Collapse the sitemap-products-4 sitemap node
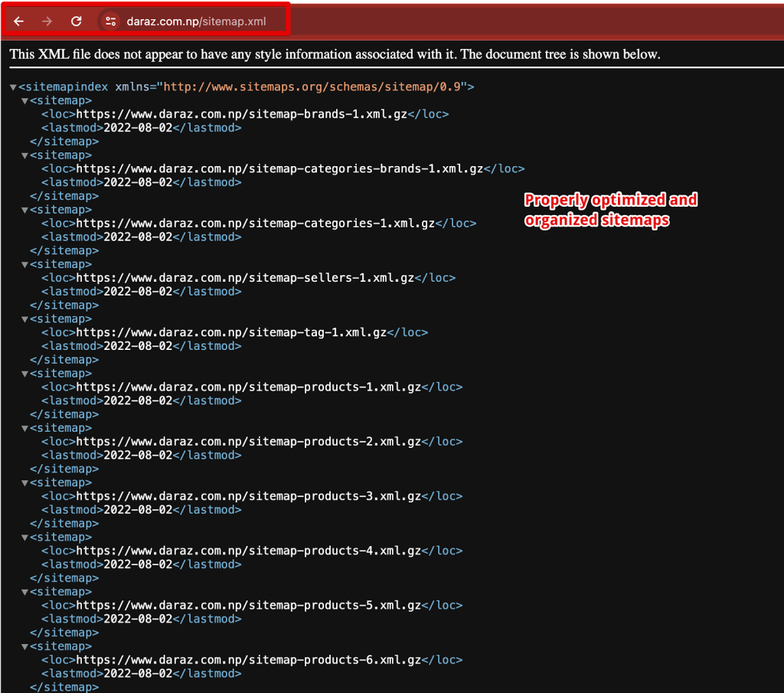 tap(24, 538)
